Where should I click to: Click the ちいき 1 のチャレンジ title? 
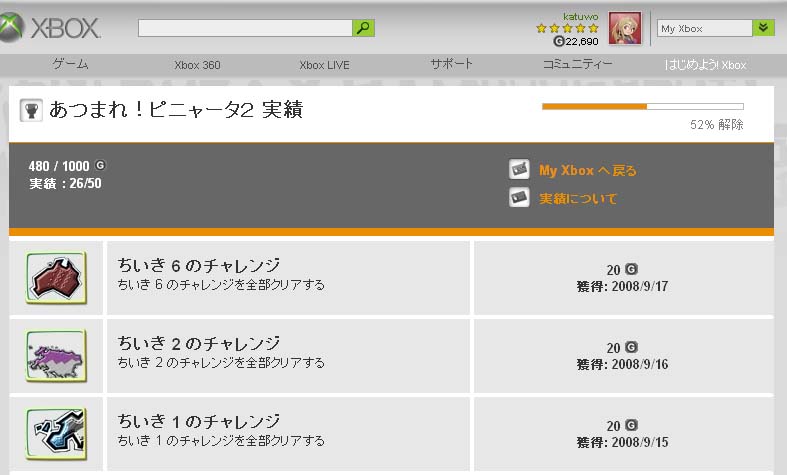click(199, 421)
